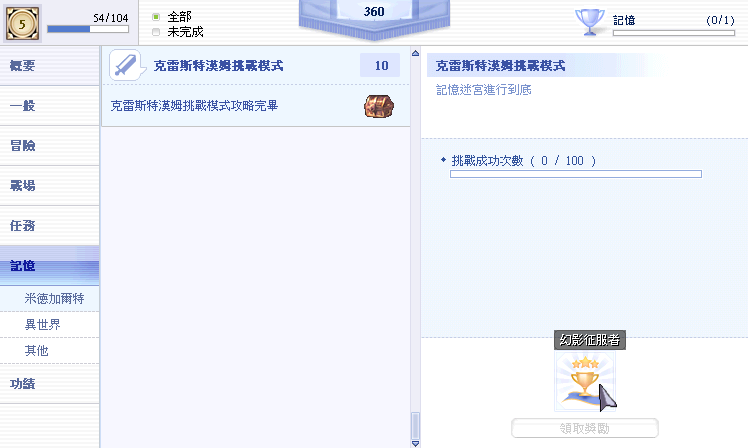748x448 pixels.
Task: Switch to the 戰場 category
Action: tap(50, 186)
